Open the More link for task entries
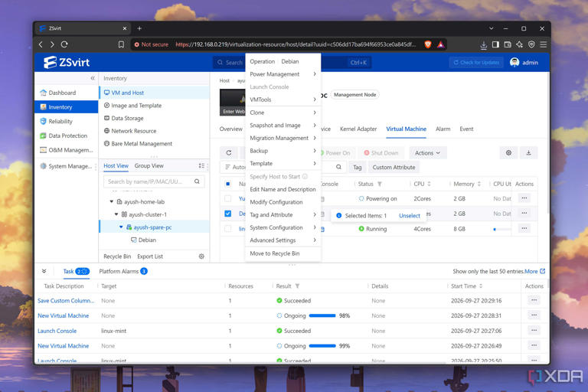Viewport: 588px width, 392px height. (534, 271)
